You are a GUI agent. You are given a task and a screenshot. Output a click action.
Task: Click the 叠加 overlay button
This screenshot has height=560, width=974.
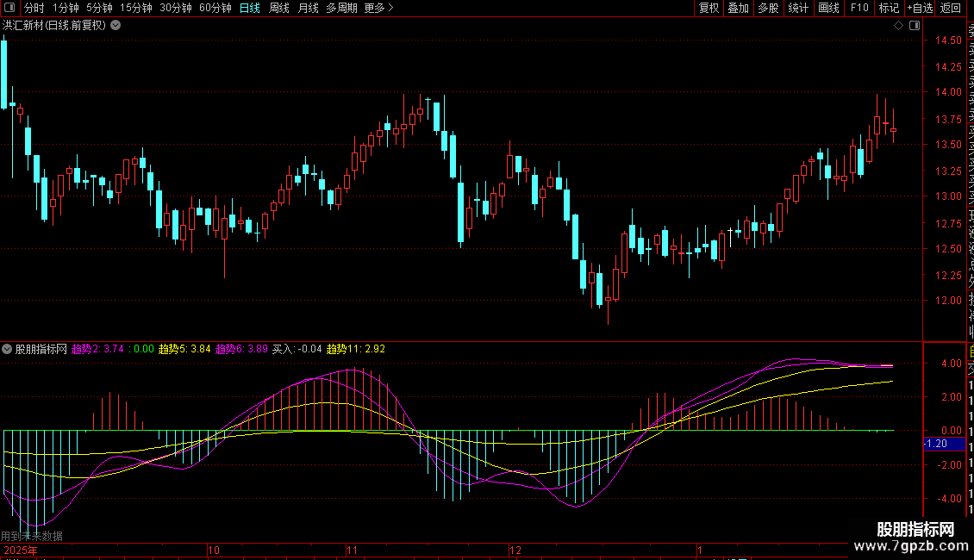[739, 8]
